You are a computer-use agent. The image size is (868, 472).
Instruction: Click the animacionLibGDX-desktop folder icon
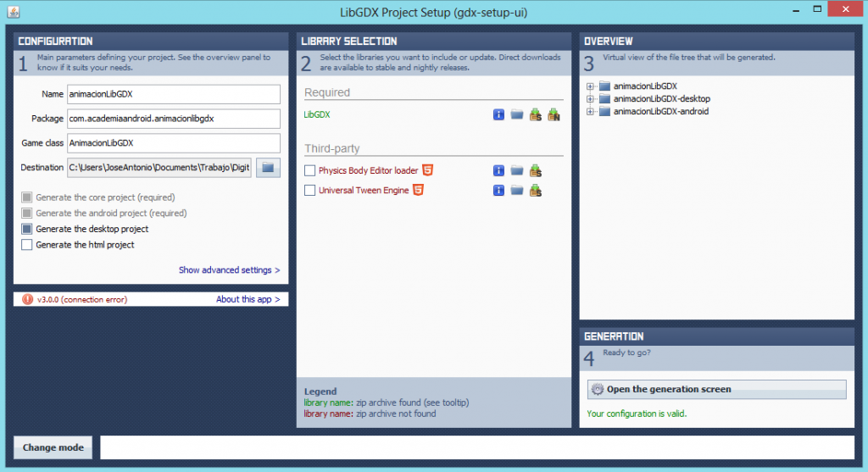604,98
